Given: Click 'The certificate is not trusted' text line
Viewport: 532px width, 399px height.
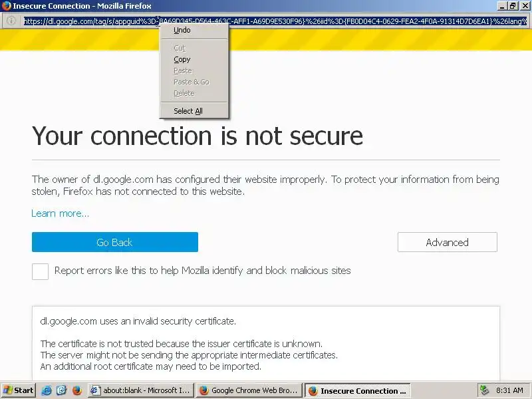Looking at the screenshot, I should tap(181, 344).
